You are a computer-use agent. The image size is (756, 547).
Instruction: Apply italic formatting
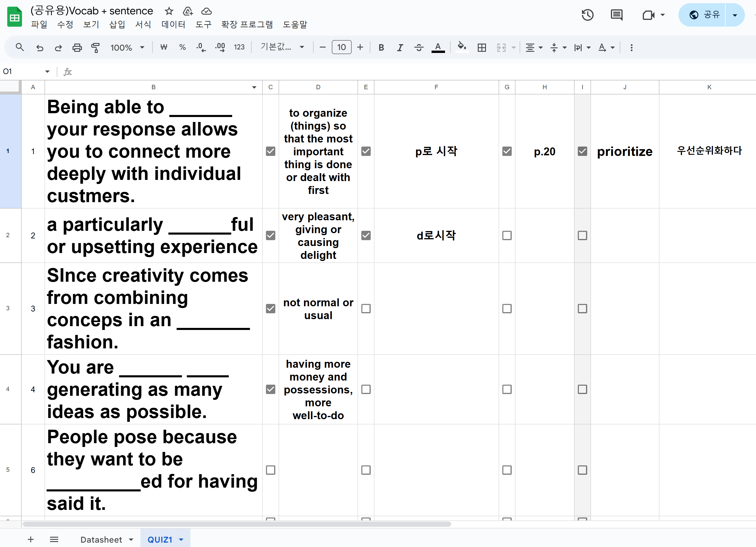400,48
